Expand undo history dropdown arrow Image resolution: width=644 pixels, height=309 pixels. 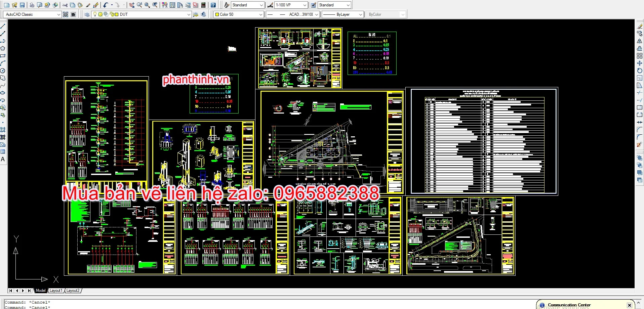(x=112, y=5)
